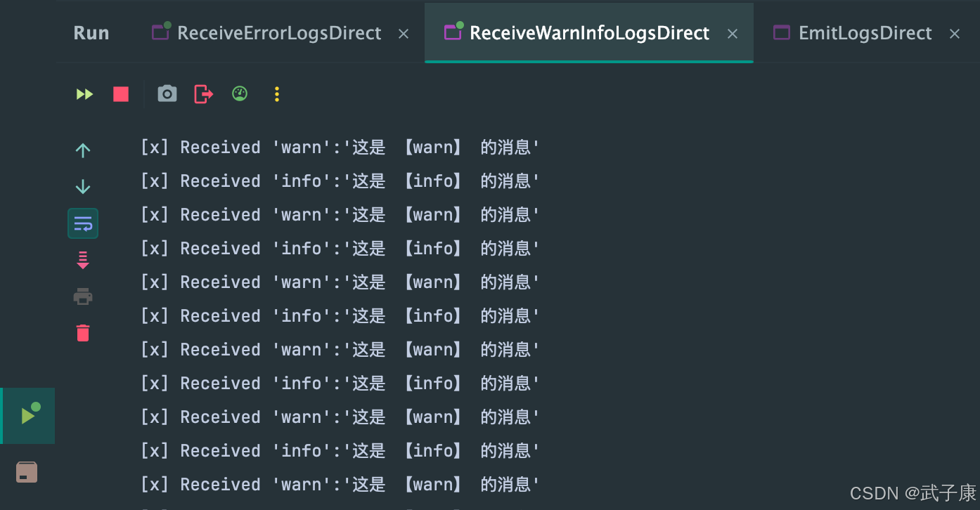Print the console output

[x=82, y=296]
